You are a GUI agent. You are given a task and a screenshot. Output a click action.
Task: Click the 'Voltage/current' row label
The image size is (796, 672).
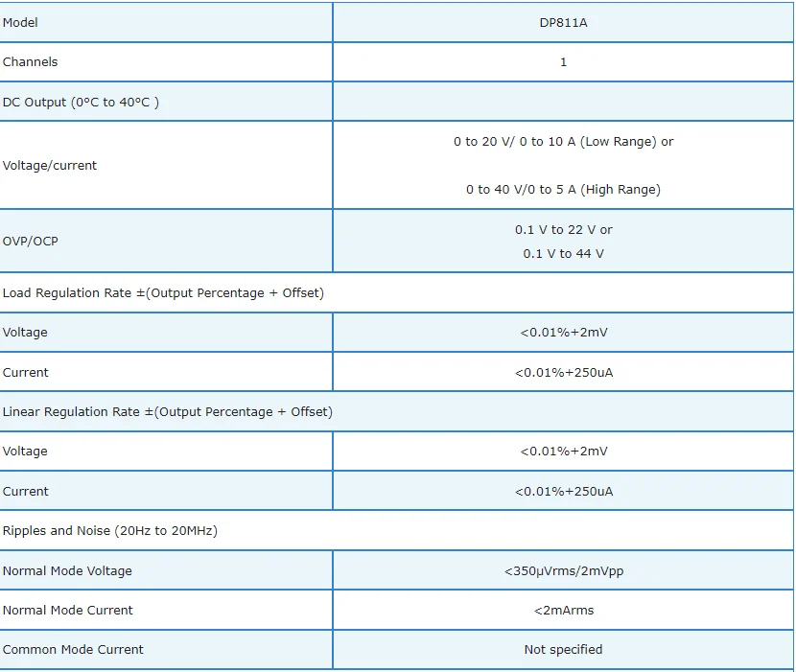(x=49, y=166)
